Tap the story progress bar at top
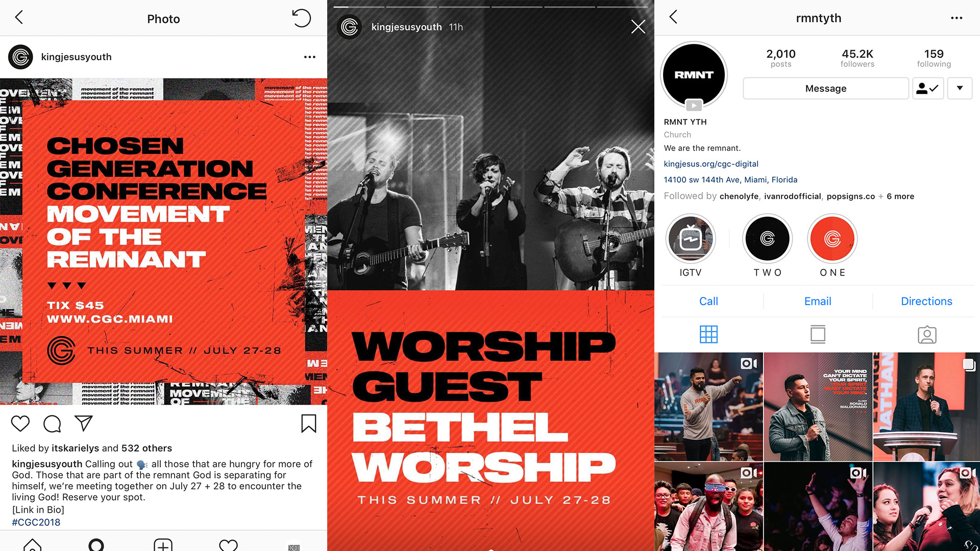 [x=491, y=7]
